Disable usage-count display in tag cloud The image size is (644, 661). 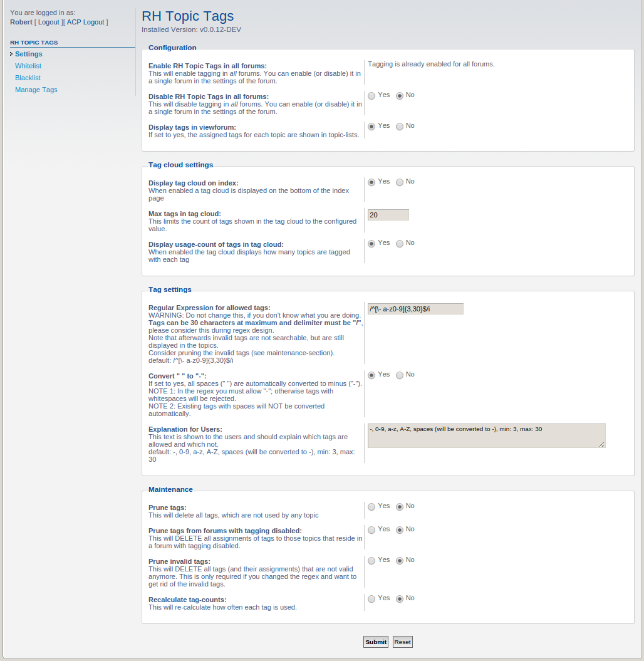pyautogui.click(x=400, y=244)
